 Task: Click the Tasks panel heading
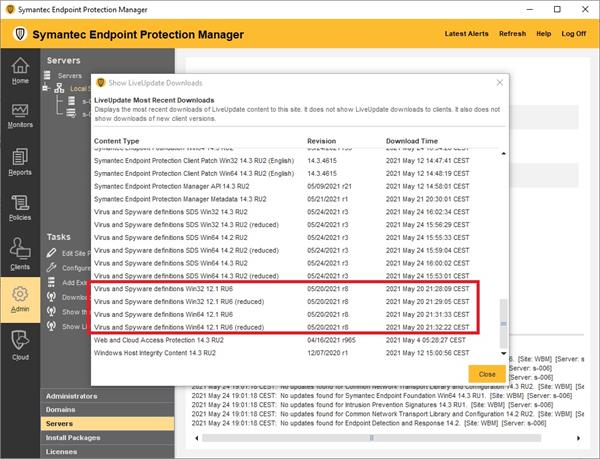point(59,237)
